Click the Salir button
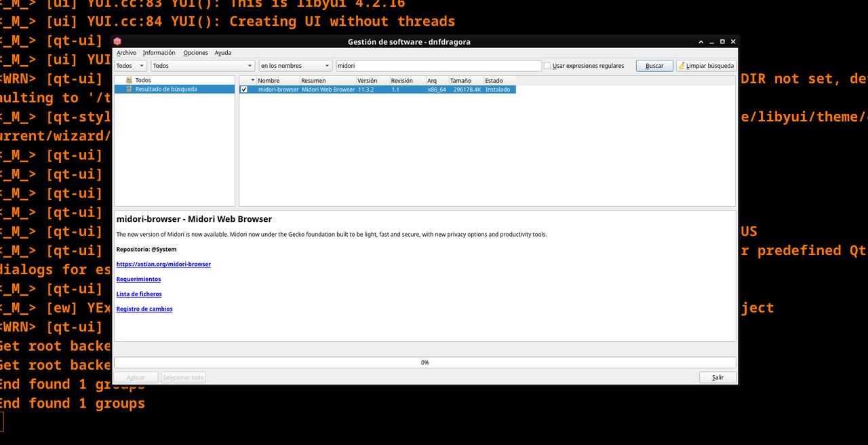The width and height of the screenshot is (868, 445). 717,377
